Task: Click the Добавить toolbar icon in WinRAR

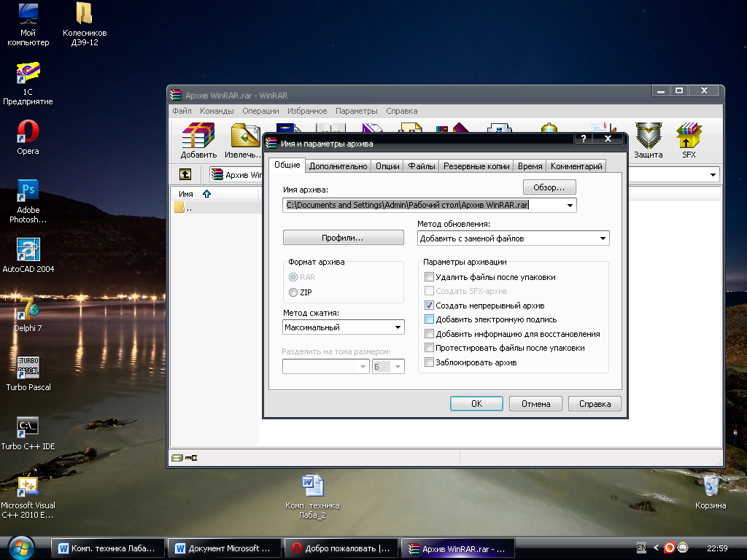Action: (x=198, y=140)
